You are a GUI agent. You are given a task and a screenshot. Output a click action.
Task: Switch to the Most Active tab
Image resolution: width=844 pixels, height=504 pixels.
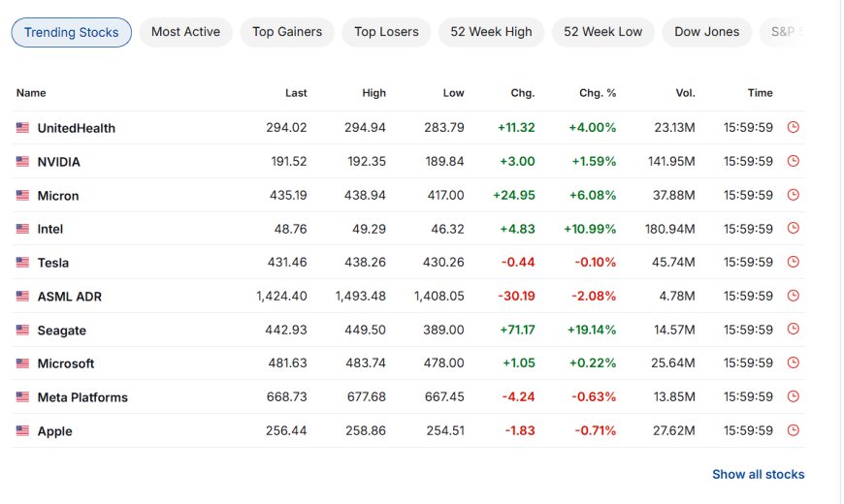[x=185, y=32]
